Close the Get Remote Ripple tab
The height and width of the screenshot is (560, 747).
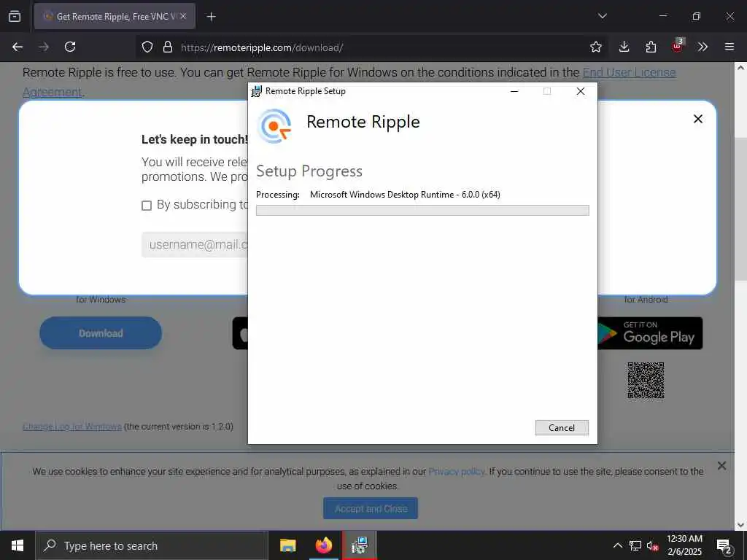point(183,16)
